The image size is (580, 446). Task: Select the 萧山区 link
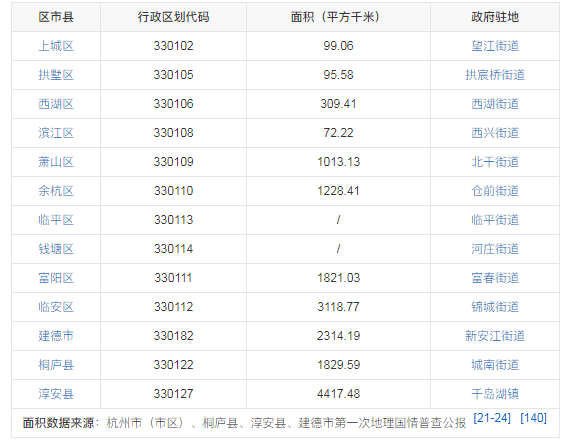coord(56,162)
